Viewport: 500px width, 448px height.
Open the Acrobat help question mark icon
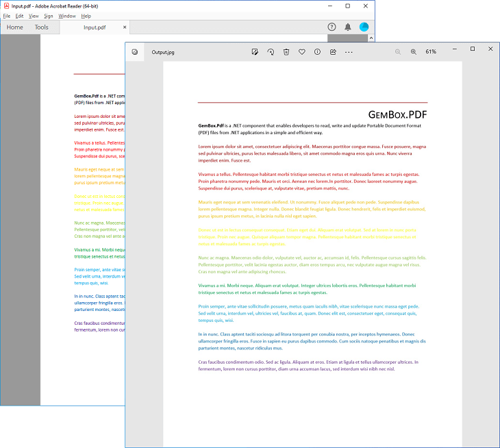point(332,27)
